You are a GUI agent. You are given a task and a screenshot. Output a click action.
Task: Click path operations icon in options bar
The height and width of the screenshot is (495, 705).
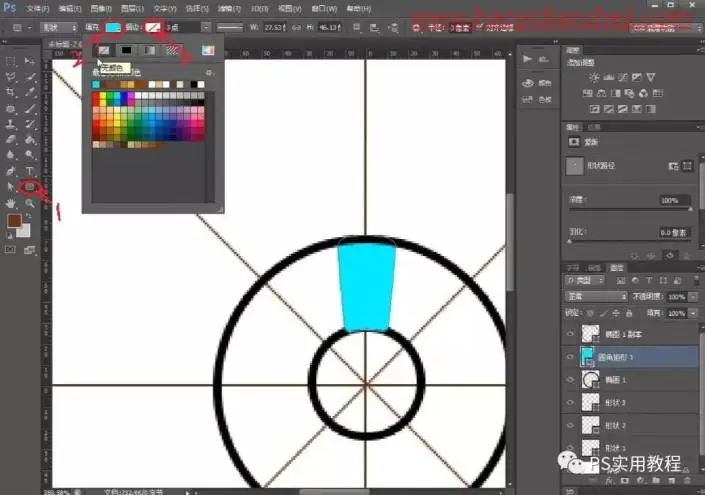pos(357,28)
